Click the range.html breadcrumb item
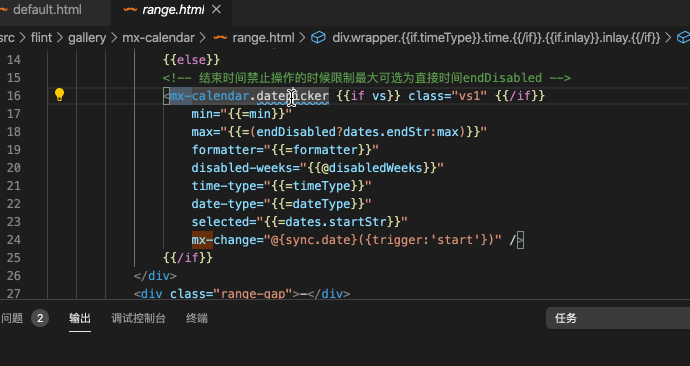690x366 pixels. click(263, 38)
